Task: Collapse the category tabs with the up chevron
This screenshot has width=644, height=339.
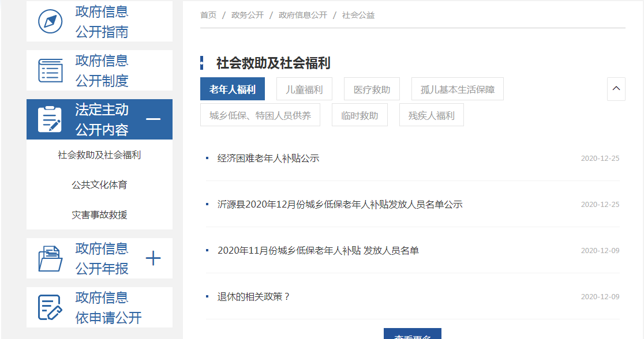Action: (616, 89)
